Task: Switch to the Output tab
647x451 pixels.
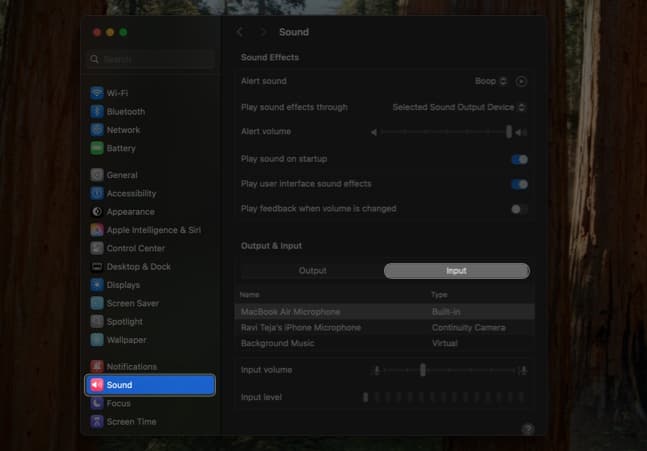Action: 312,271
